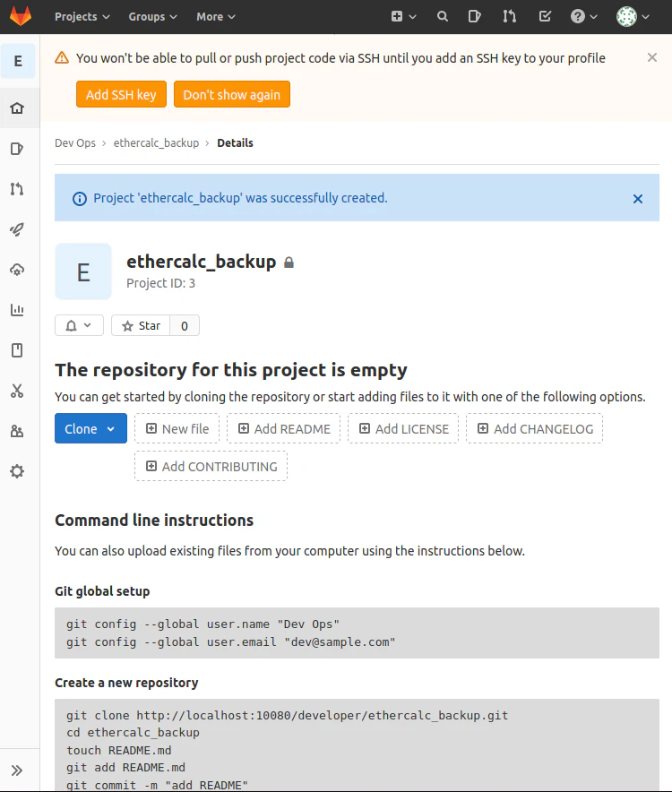Open the CI/CD rocket icon
Image resolution: width=672 pixels, height=792 pixels.
[17, 229]
